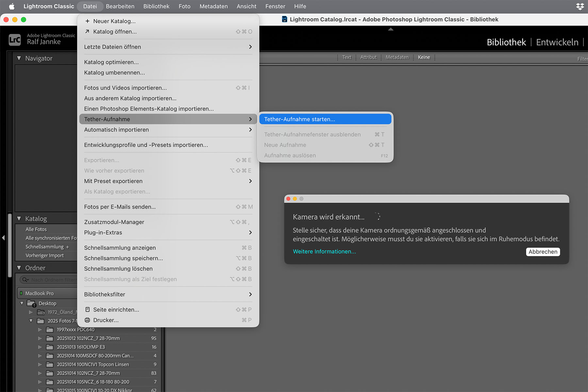The height and width of the screenshot is (392, 588).
Task: Select the Keine filter option
Action: coord(424,57)
